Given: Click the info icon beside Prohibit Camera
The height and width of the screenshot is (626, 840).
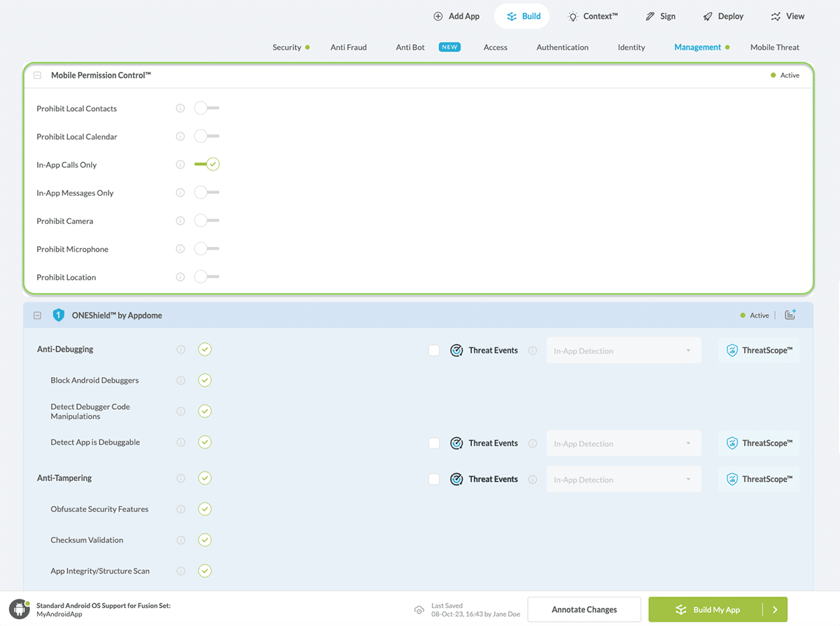Looking at the screenshot, I should (180, 221).
